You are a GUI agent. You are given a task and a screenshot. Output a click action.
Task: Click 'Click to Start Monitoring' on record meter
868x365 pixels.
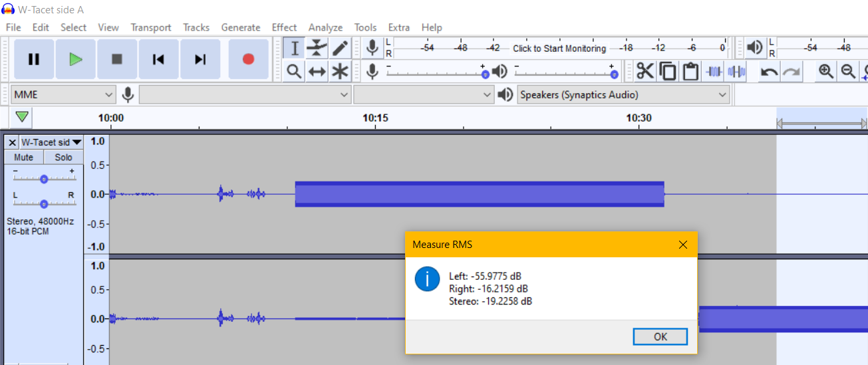coord(559,49)
